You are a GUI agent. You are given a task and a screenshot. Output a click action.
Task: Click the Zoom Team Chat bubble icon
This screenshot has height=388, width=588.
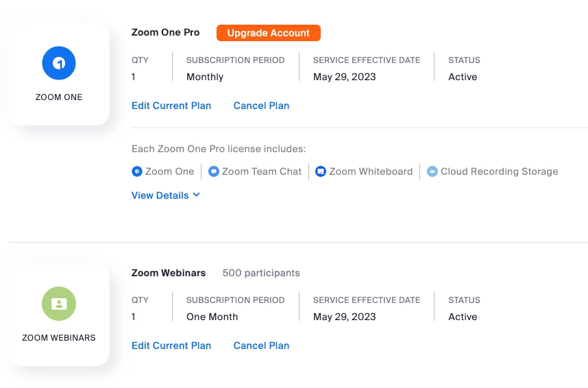pos(214,171)
